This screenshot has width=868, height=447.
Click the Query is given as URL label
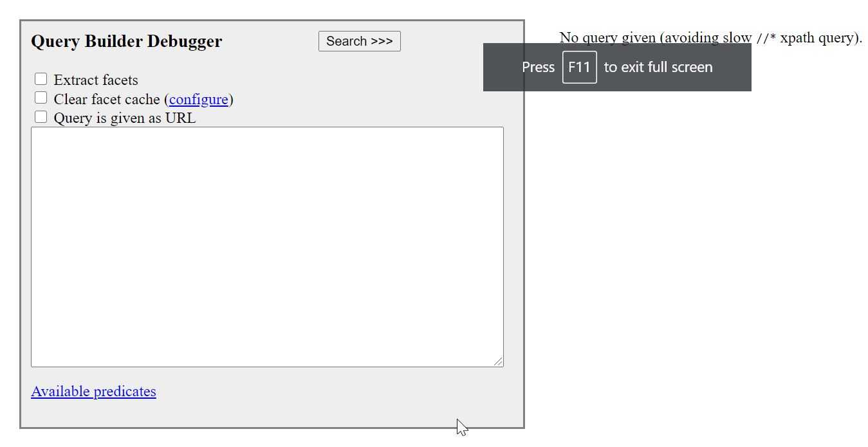[x=125, y=118]
